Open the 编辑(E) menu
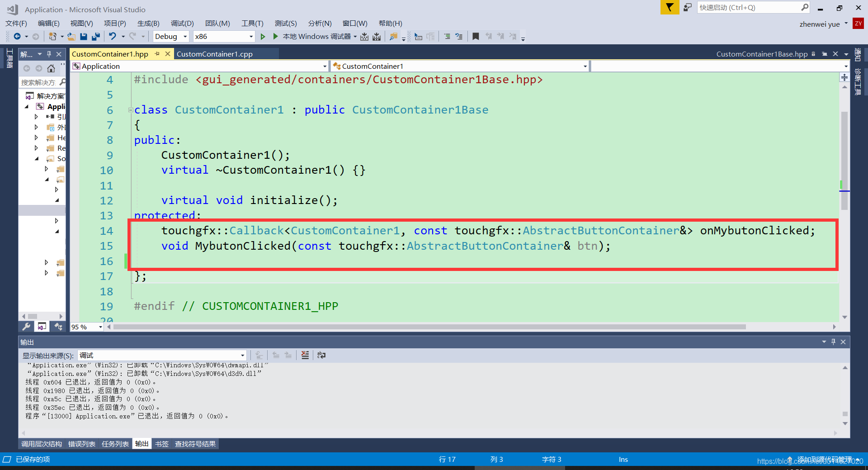 click(x=49, y=23)
